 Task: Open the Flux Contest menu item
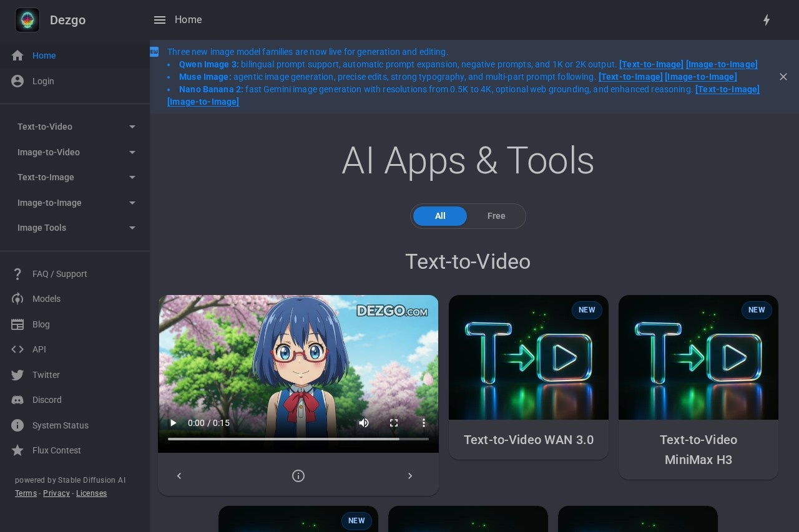pos(75,450)
